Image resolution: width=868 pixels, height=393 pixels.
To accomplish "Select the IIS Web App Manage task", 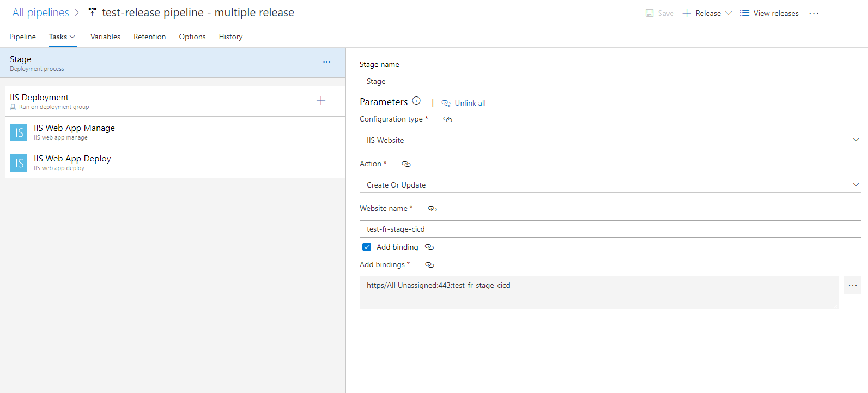I will tap(175, 132).
